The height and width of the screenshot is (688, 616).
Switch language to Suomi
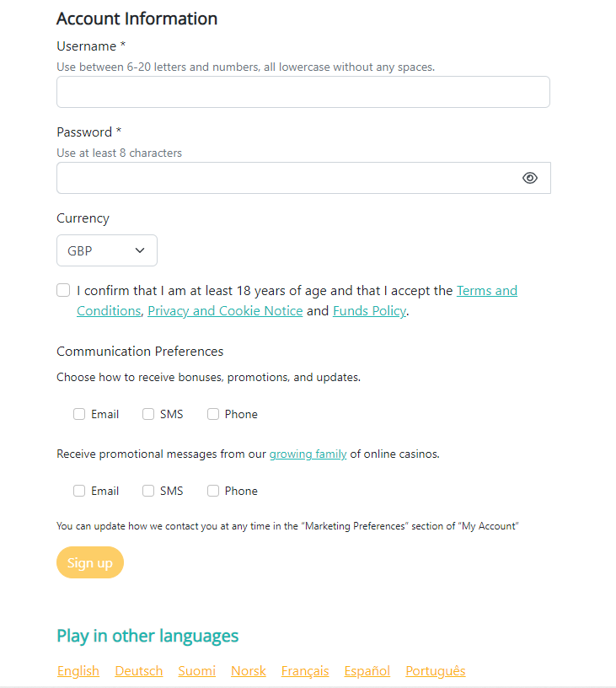[197, 671]
